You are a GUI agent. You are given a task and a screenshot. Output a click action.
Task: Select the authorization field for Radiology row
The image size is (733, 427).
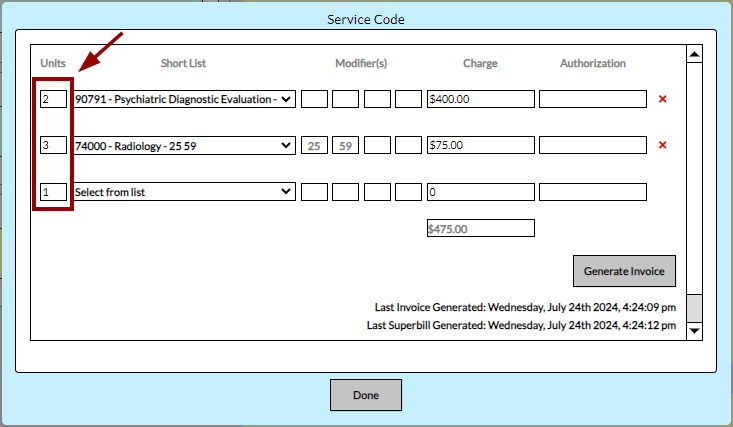click(593, 145)
